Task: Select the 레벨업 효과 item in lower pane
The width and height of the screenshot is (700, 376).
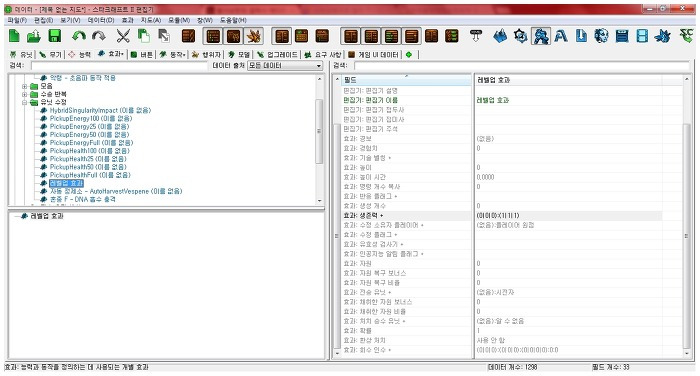Action: [x=47, y=216]
